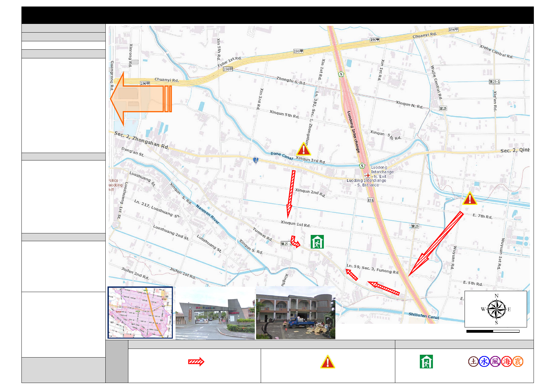Viewport: 555px width, 392px height.
Task: Click the Nanmen River label
Action: [x=208, y=214]
